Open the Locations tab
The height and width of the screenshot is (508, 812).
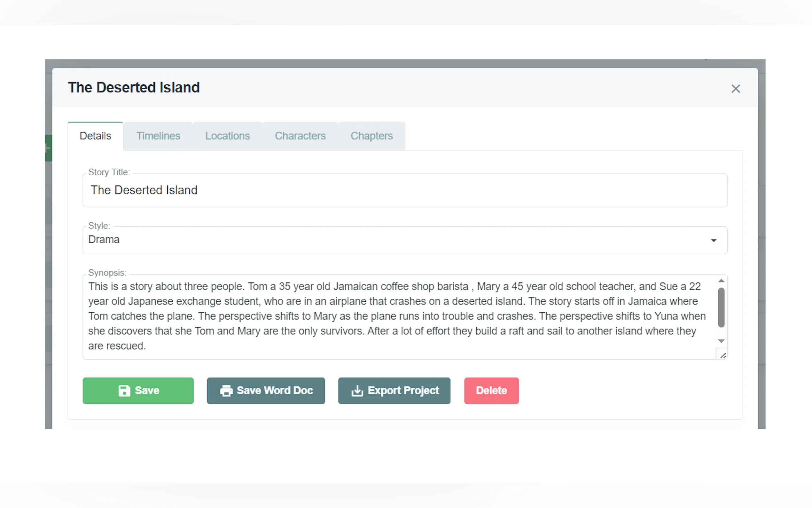coord(228,136)
